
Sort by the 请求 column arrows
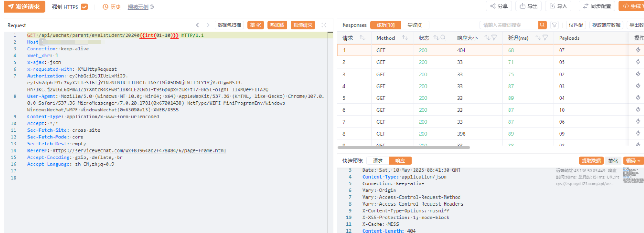point(362,38)
